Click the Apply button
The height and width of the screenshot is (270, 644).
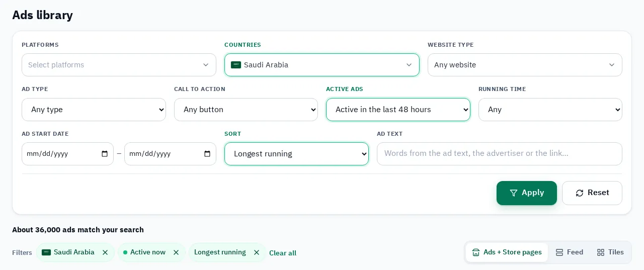pyautogui.click(x=527, y=193)
